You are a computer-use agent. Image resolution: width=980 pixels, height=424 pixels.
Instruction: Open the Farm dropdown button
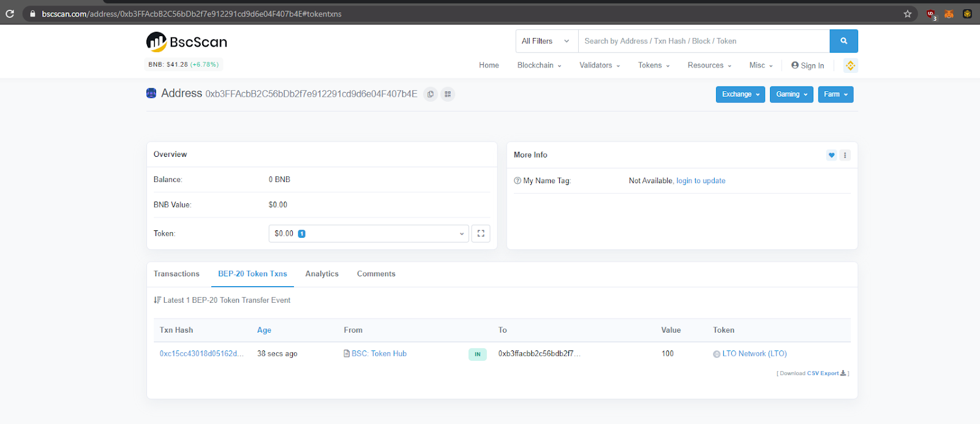[x=835, y=94]
